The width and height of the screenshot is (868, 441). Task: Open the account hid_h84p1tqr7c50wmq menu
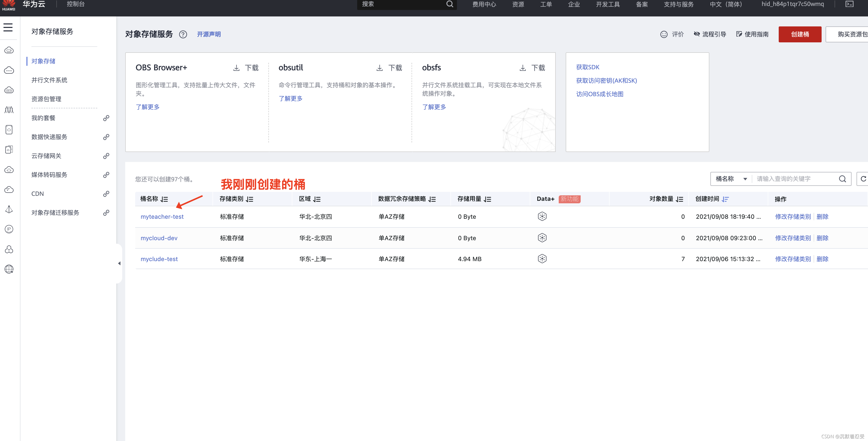tap(792, 4)
